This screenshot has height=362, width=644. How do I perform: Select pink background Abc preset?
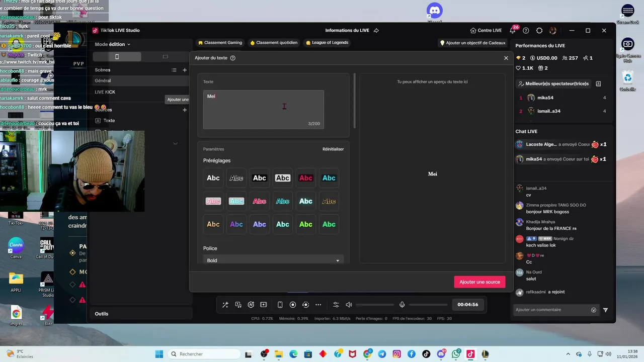(x=213, y=201)
